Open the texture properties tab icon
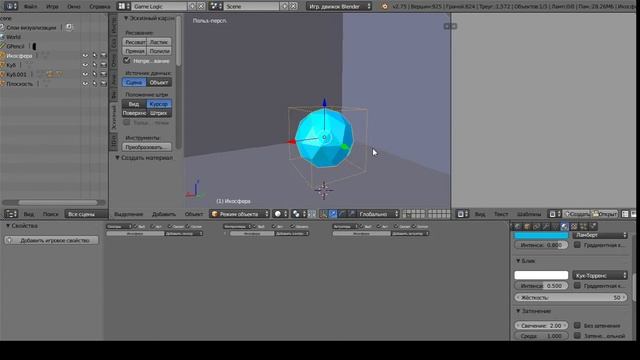Screen dimensions: 640x360 click(574, 227)
